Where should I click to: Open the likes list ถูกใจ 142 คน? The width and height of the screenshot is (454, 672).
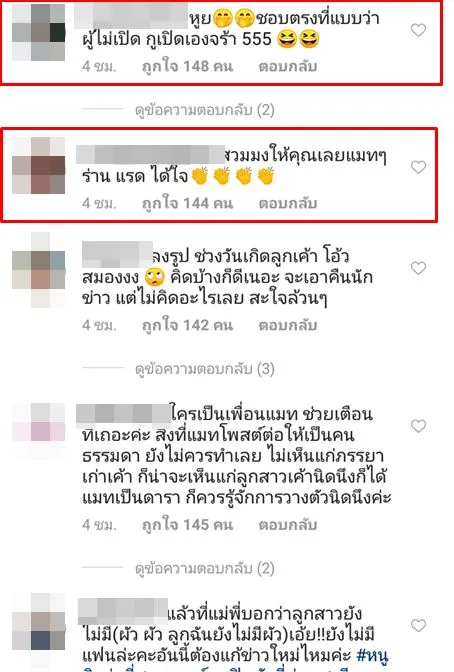click(x=188, y=325)
